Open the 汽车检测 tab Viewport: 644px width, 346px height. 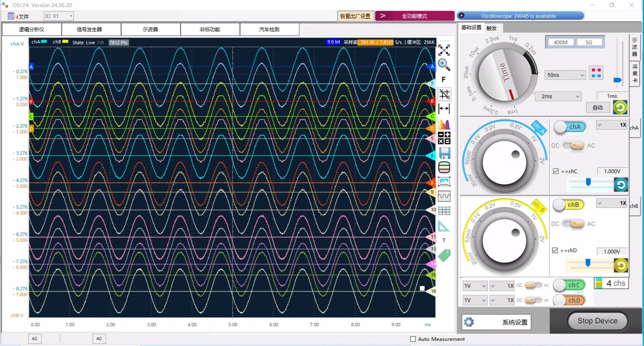point(269,29)
